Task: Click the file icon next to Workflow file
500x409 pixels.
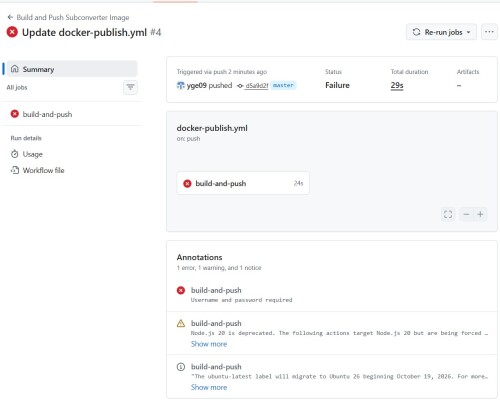Action: 15,170
